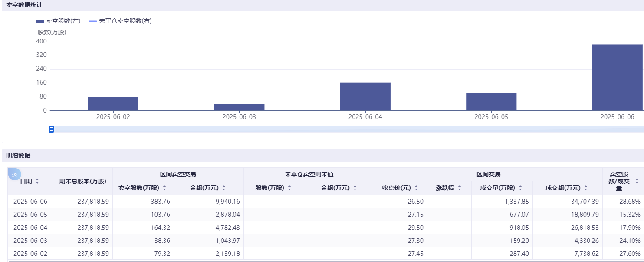The image size is (644, 262).
Task: Click the 区间交易 group header
Action: [x=488, y=174]
